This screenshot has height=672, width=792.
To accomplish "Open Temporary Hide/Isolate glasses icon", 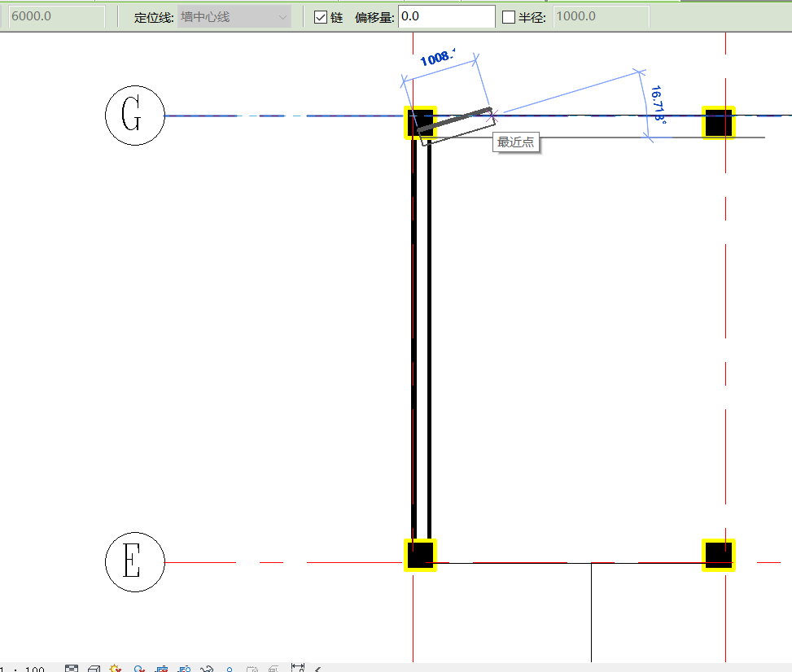I will pyautogui.click(x=208, y=669).
